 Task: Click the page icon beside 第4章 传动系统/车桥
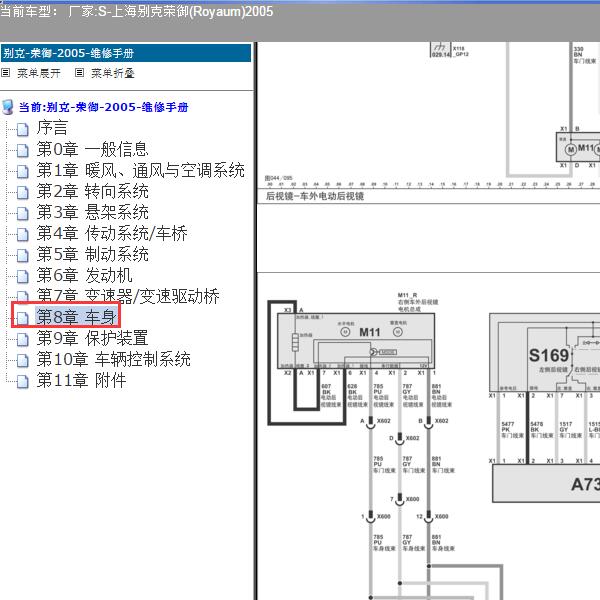point(23,235)
